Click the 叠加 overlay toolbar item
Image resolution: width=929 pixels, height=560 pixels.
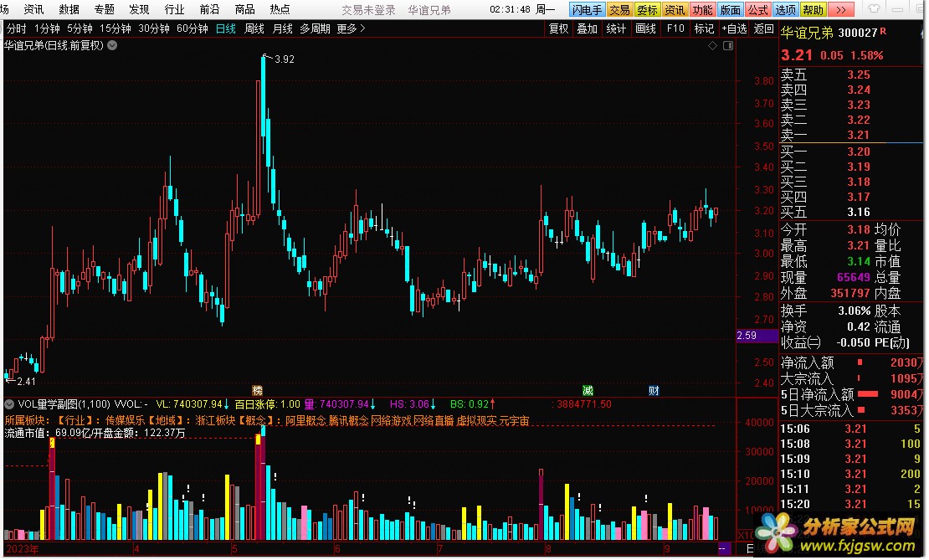[x=588, y=28]
